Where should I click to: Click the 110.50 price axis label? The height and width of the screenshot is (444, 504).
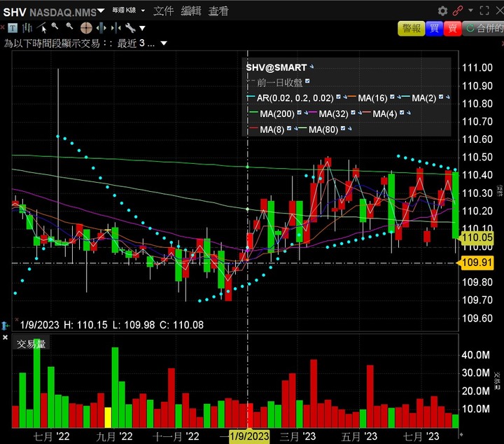(x=477, y=157)
